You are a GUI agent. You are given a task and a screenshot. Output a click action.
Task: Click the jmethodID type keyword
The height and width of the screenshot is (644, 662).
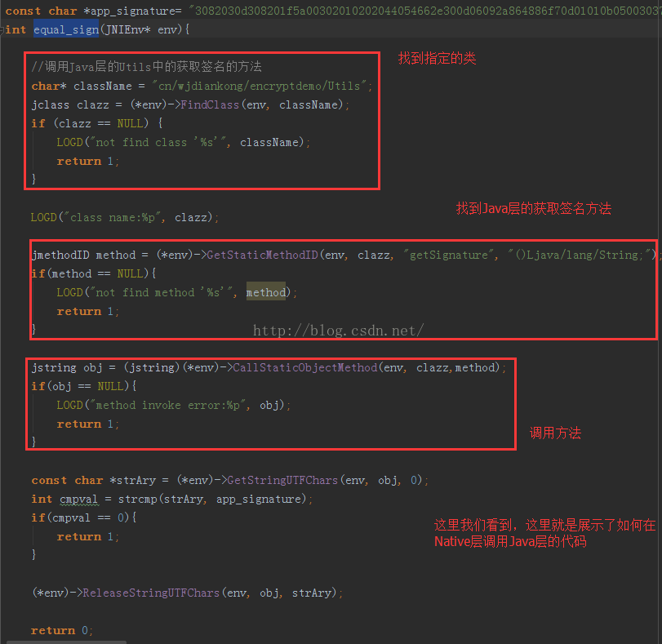point(60,255)
